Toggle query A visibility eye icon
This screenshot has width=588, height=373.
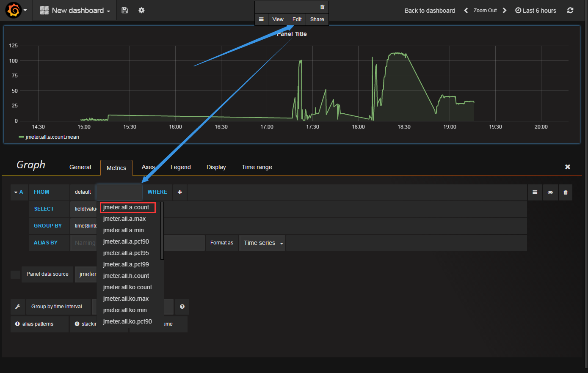(550, 192)
